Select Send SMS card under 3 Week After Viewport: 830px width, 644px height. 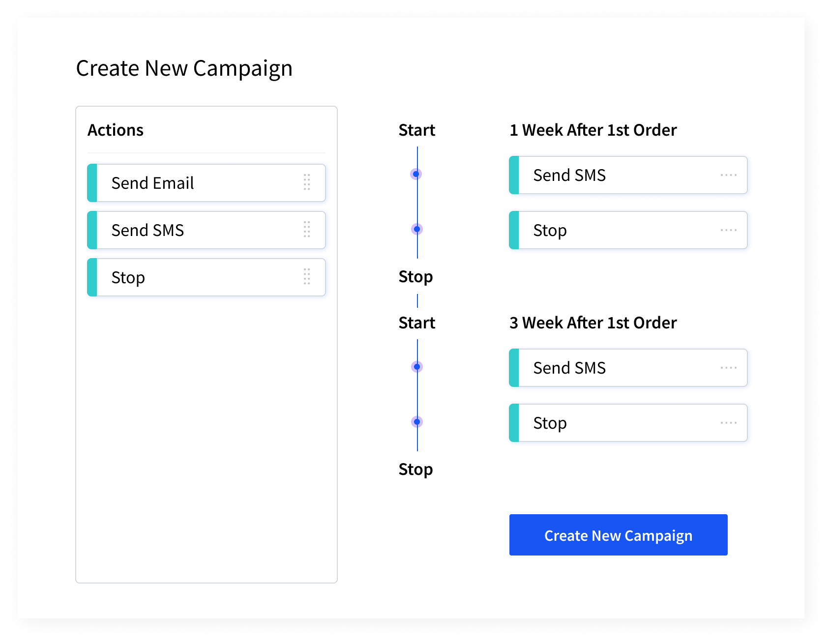[628, 368]
